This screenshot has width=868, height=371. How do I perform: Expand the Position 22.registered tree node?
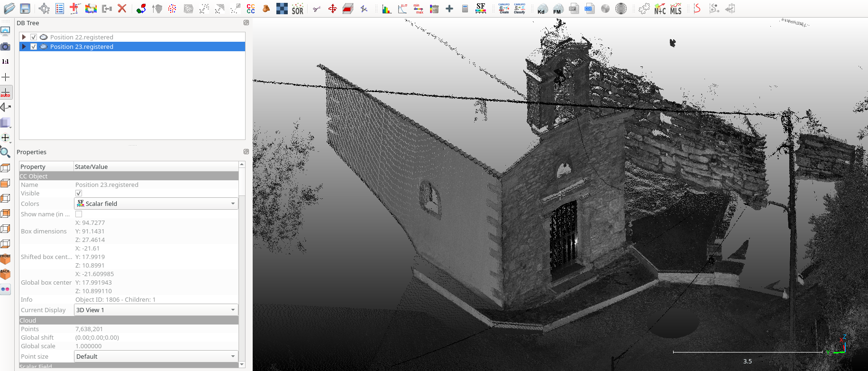point(24,37)
